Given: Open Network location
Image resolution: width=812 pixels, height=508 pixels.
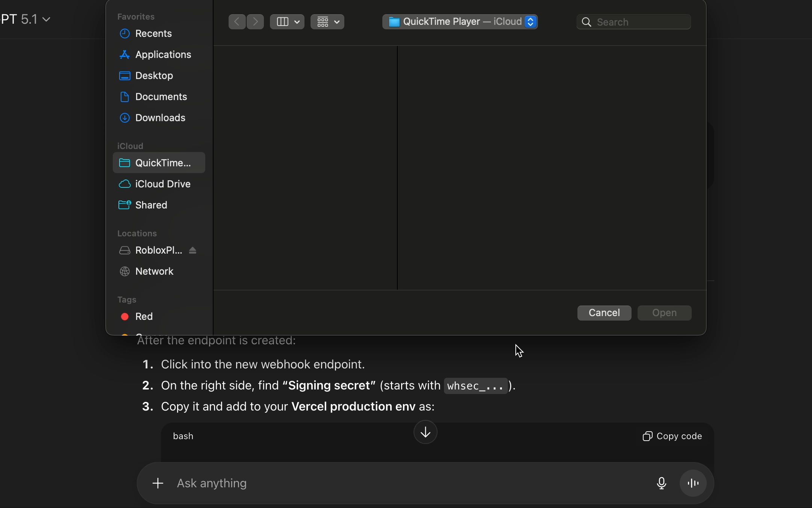Looking at the screenshot, I should coord(154,271).
